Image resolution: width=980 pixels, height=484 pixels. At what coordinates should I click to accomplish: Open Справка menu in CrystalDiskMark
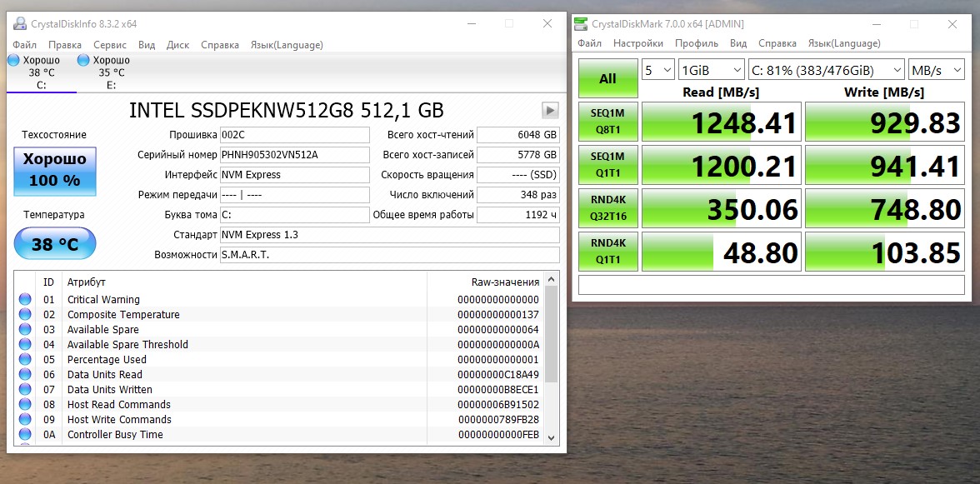[x=777, y=43]
